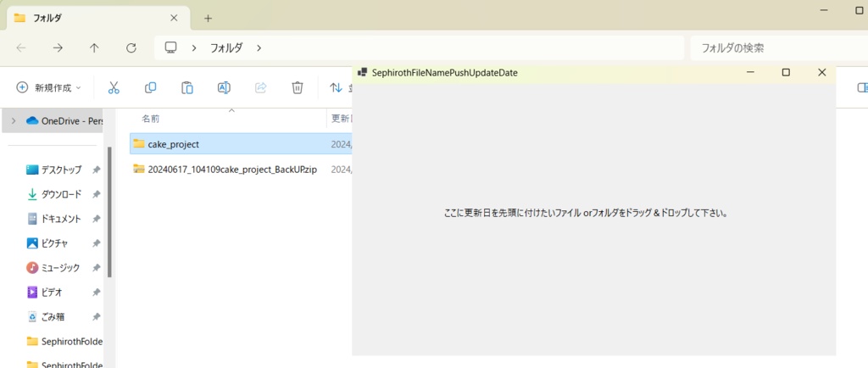Screen dimensions: 868x368
Task: Select the フォルダ tab
Action: (x=98, y=19)
